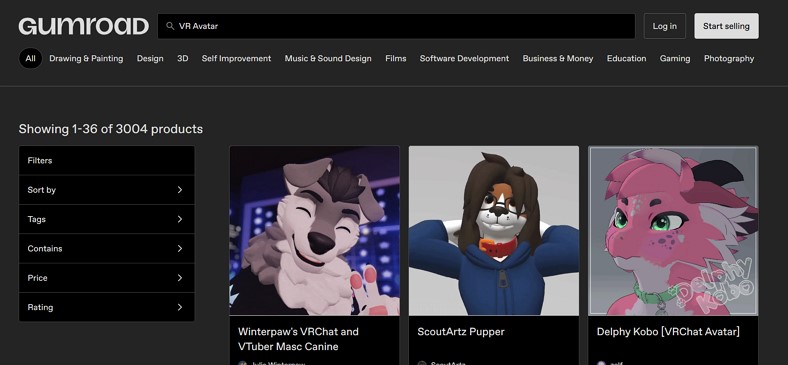Open the Software Development category

464,58
